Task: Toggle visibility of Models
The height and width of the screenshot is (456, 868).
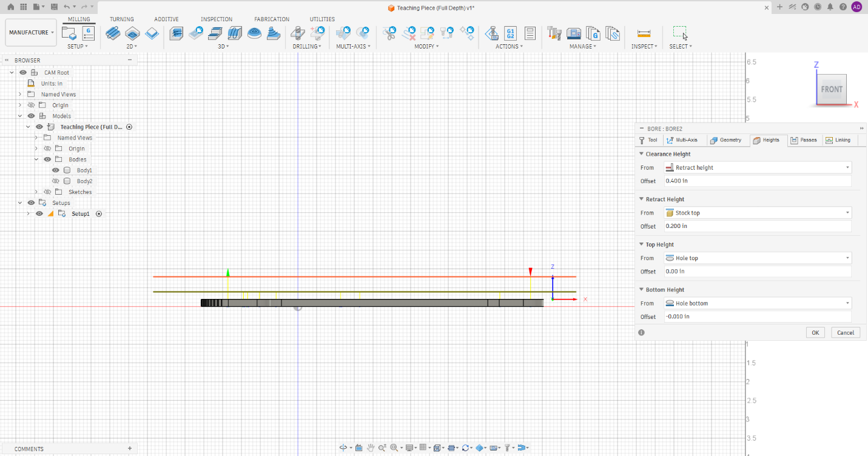Action: 31,116
